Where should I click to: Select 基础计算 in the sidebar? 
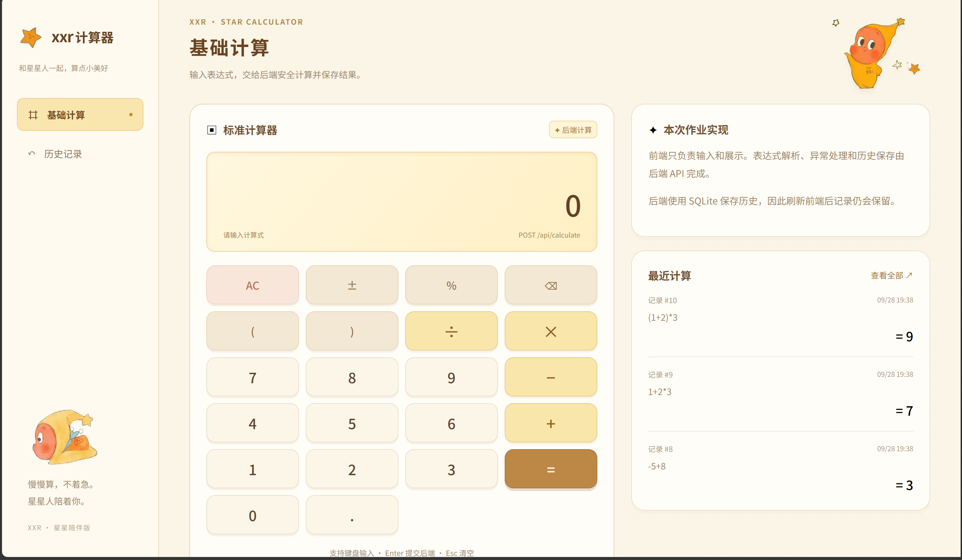pyautogui.click(x=80, y=115)
